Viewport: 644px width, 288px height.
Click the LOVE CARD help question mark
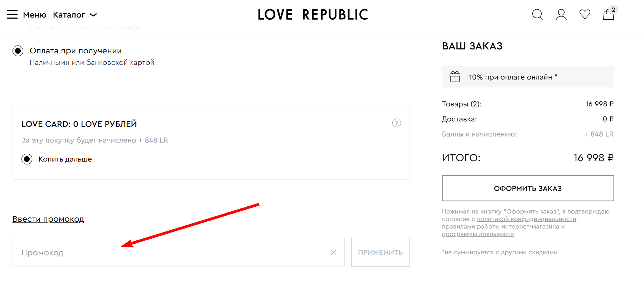(397, 123)
